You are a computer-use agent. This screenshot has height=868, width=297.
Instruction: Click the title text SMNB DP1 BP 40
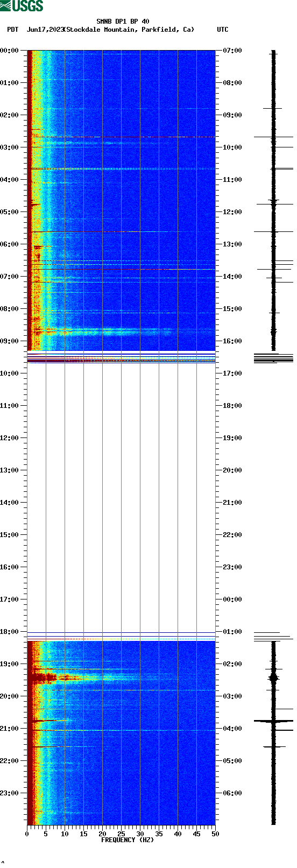pyautogui.click(x=123, y=22)
